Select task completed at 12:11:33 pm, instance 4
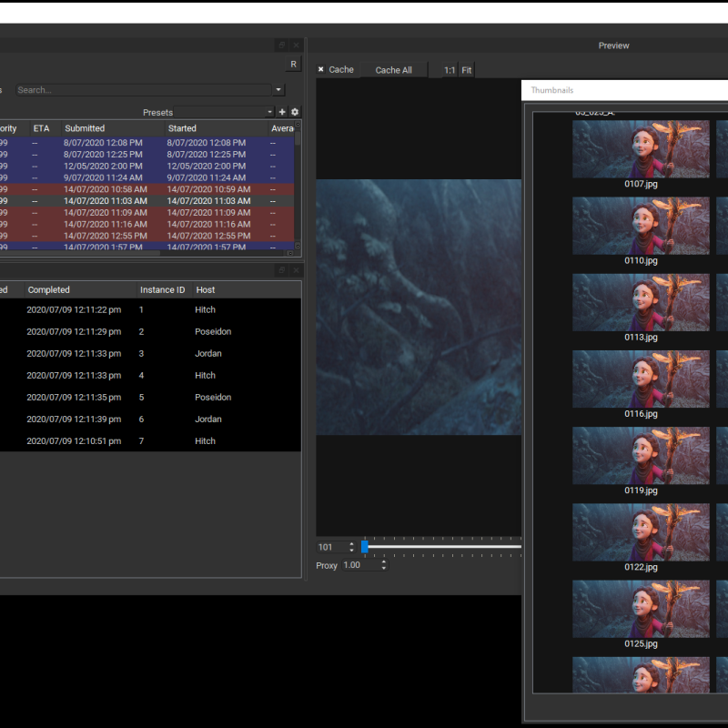This screenshot has width=728, height=728. (150, 375)
